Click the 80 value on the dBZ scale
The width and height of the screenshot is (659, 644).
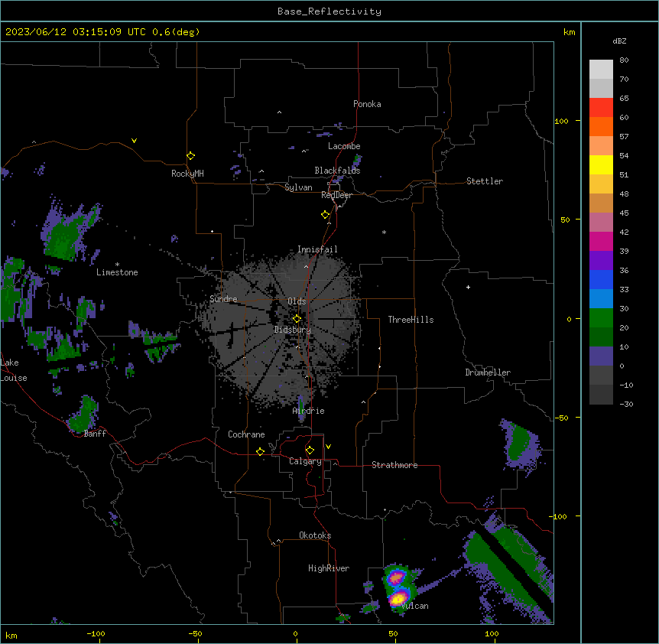624,60
